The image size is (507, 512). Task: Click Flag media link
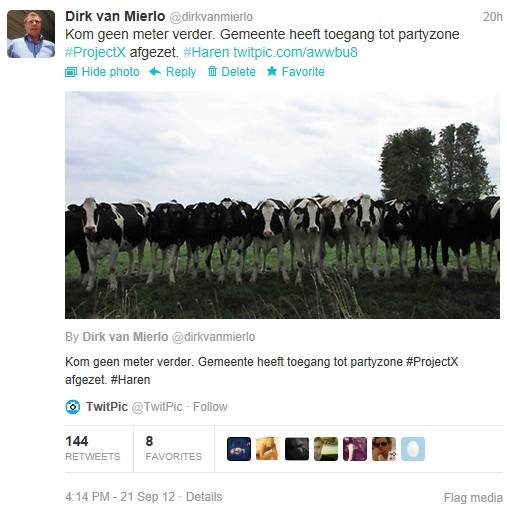click(473, 498)
